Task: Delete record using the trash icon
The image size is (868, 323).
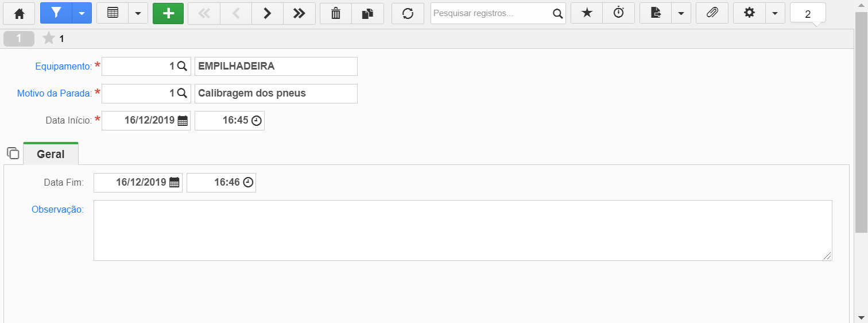Action: (x=336, y=13)
